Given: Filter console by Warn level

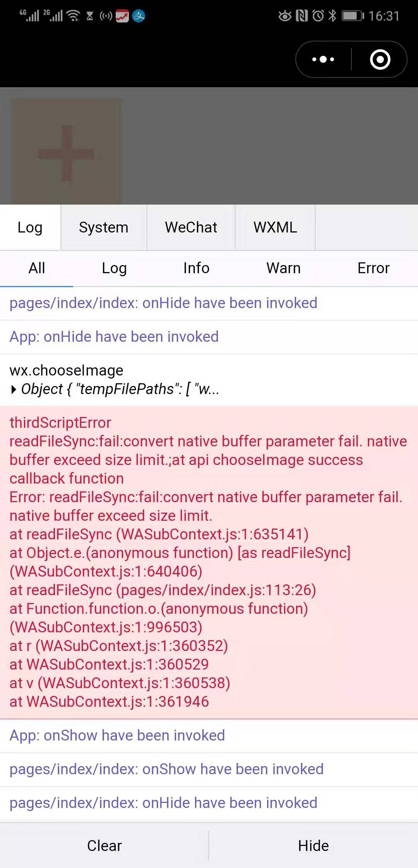Looking at the screenshot, I should point(283,268).
